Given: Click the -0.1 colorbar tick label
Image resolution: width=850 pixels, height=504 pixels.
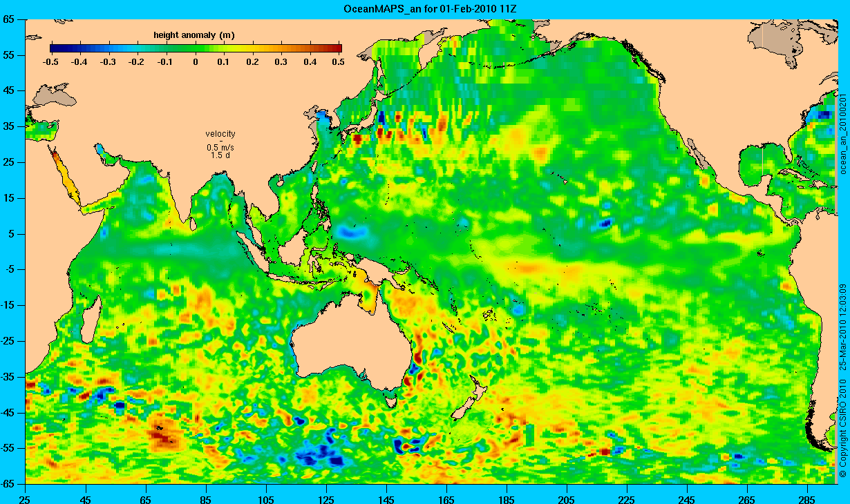Looking at the screenshot, I should coord(167,62).
